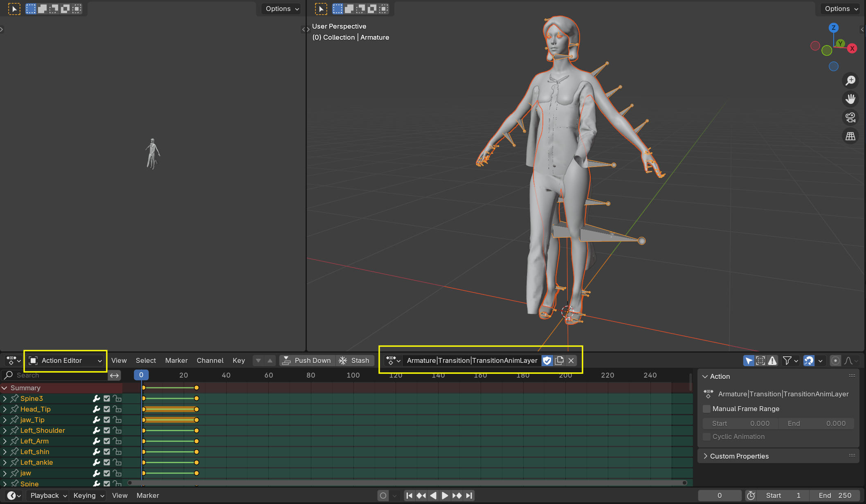Toggle visibility of jaw_Tip bone channel

coord(106,420)
